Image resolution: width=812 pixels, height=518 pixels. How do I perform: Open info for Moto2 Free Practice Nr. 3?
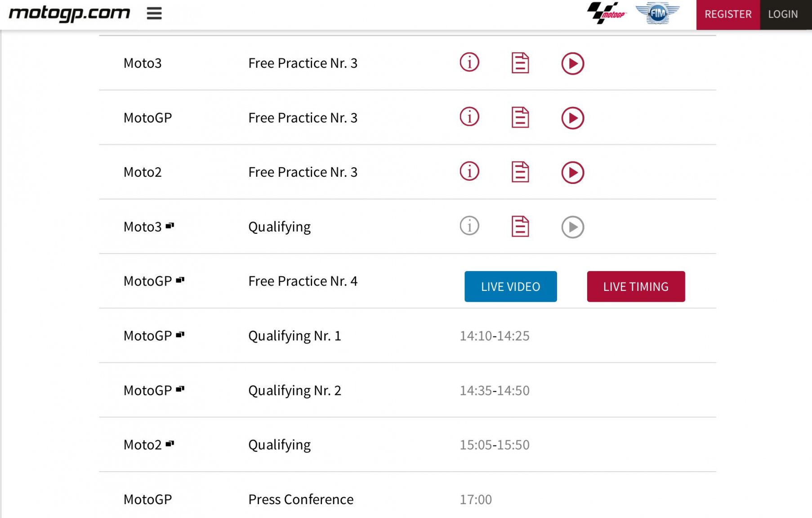pos(469,171)
